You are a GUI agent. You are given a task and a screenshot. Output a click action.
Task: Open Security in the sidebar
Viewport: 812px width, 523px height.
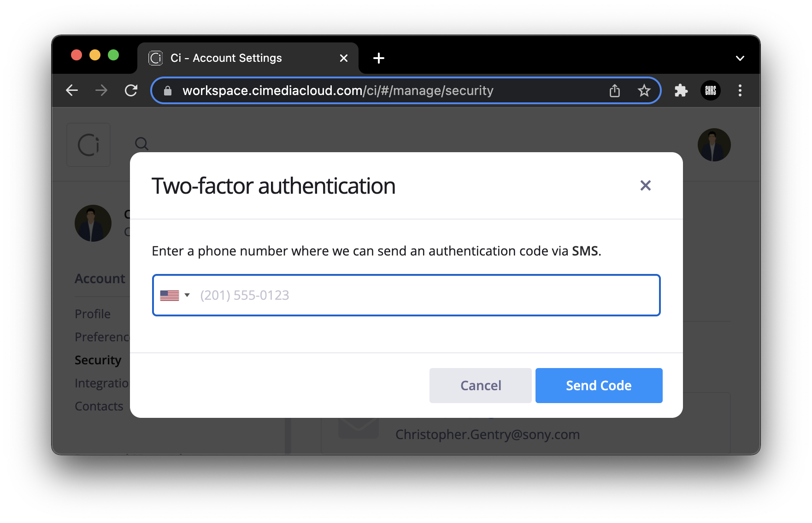[98, 360]
